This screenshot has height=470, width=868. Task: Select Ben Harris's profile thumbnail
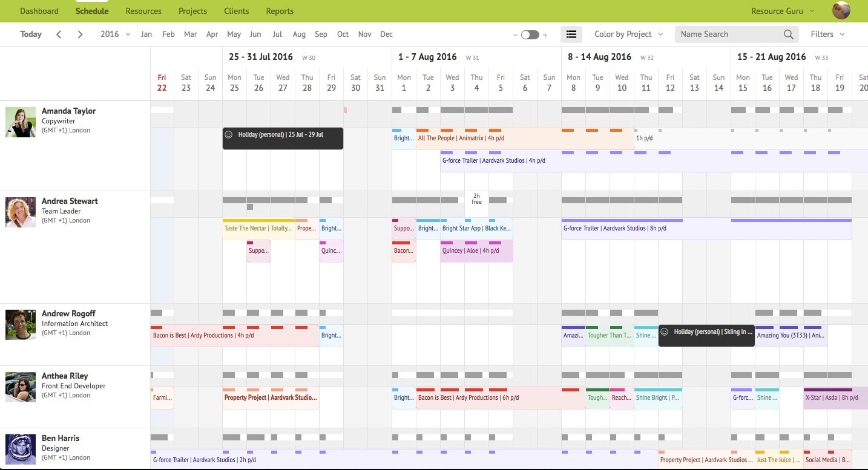click(20, 449)
